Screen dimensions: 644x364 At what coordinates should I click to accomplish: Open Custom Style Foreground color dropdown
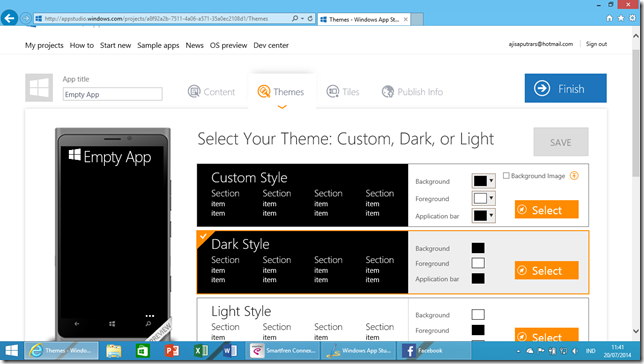pyautogui.click(x=483, y=198)
